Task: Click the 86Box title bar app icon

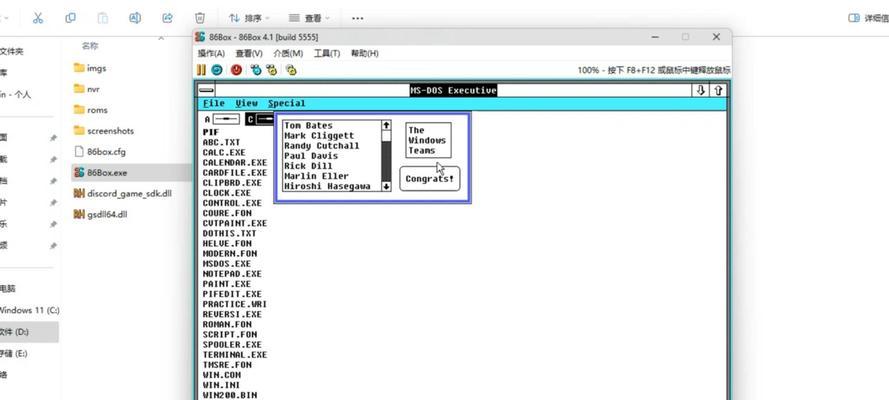Action: coord(200,37)
